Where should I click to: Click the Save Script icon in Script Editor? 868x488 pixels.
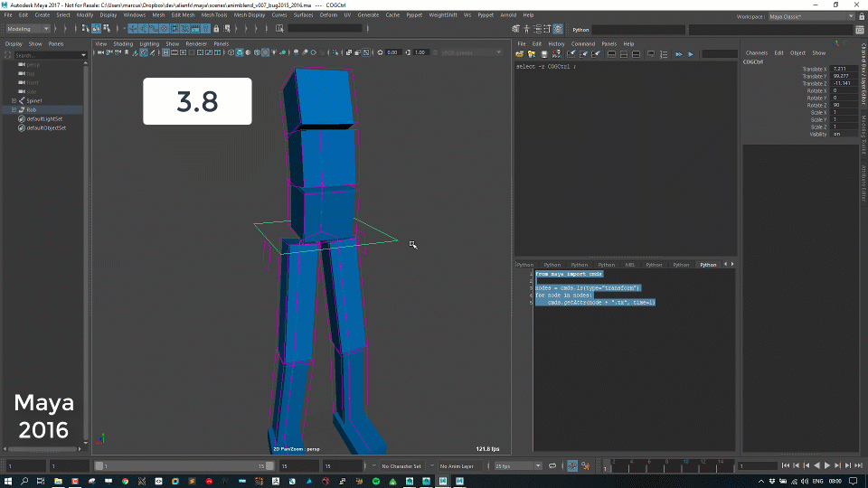[x=544, y=54]
